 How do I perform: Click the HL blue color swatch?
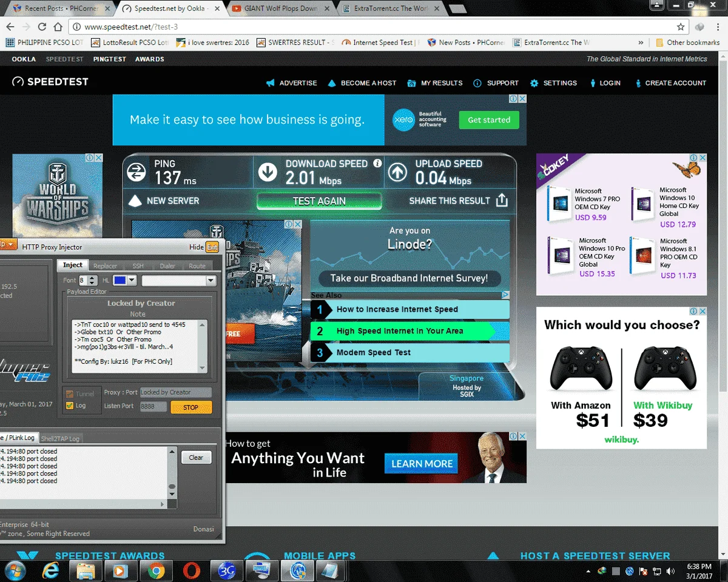tap(120, 281)
